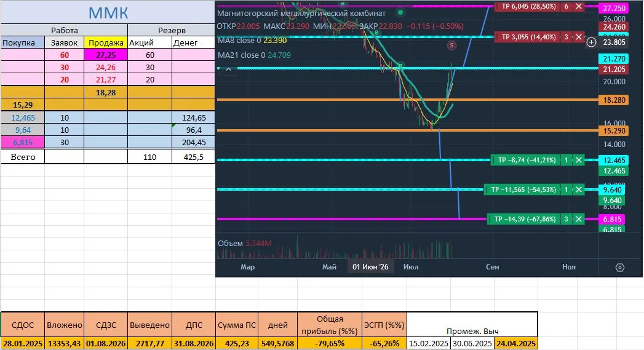Select the 2717,77 Выведено value
Screen dimensions: 644x350
[x=150, y=343]
